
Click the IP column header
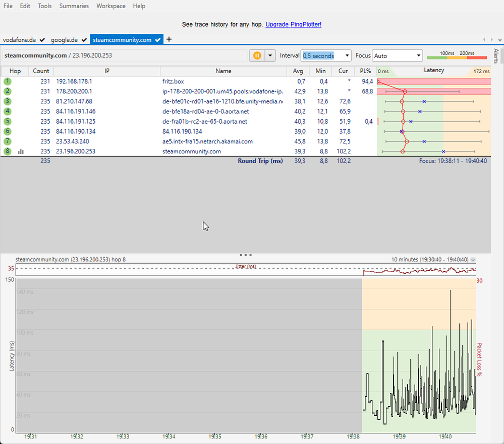(x=107, y=71)
